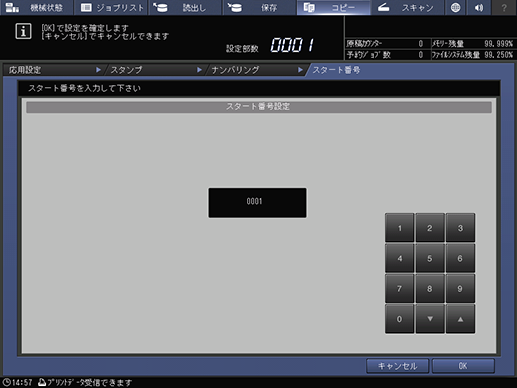517x388 pixels.
Task: Click the information icon beside the OK message
Action: click(x=23, y=31)
